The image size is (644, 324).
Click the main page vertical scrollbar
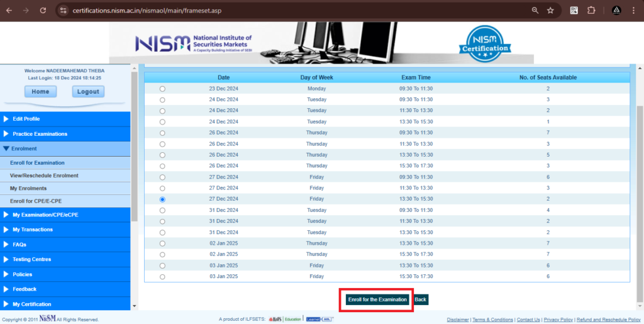point(639,203)
